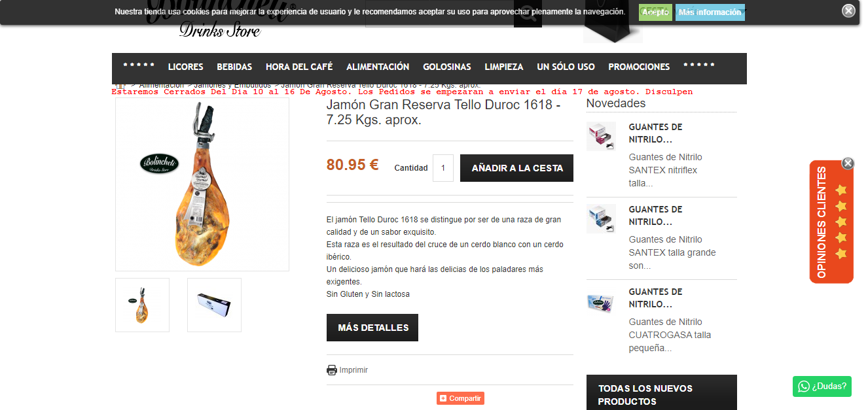868x410 pixels.
Task: Open the PROMOCIONES menu
Action: coord(639,67)
